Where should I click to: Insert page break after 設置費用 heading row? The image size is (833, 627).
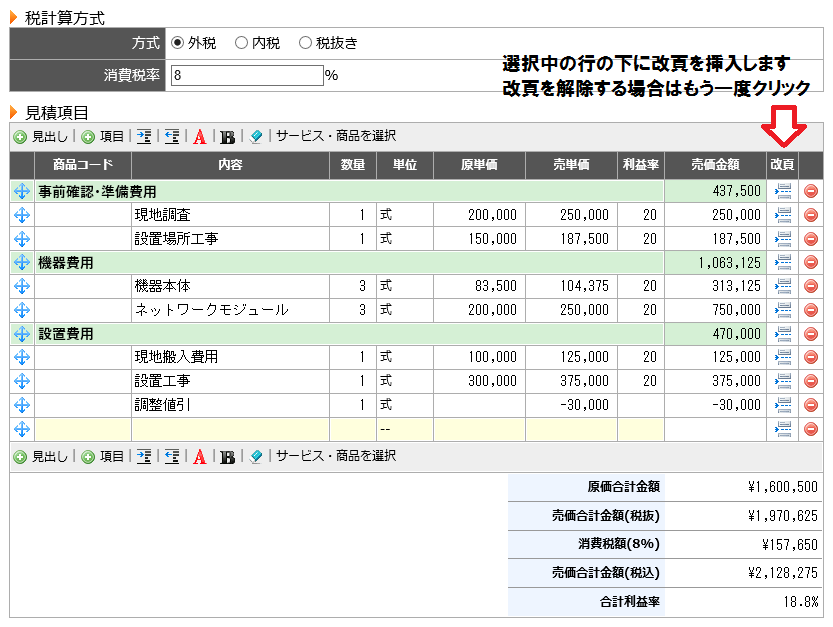[783, 334]
